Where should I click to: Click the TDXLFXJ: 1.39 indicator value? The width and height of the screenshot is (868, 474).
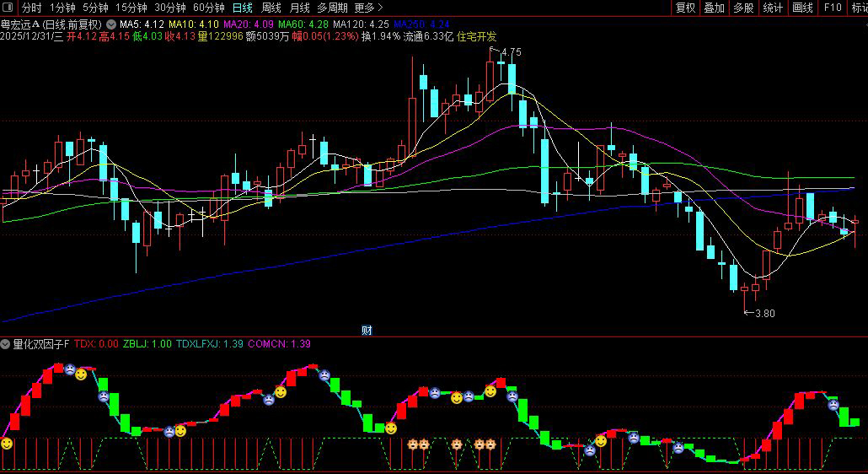[210, 344]
